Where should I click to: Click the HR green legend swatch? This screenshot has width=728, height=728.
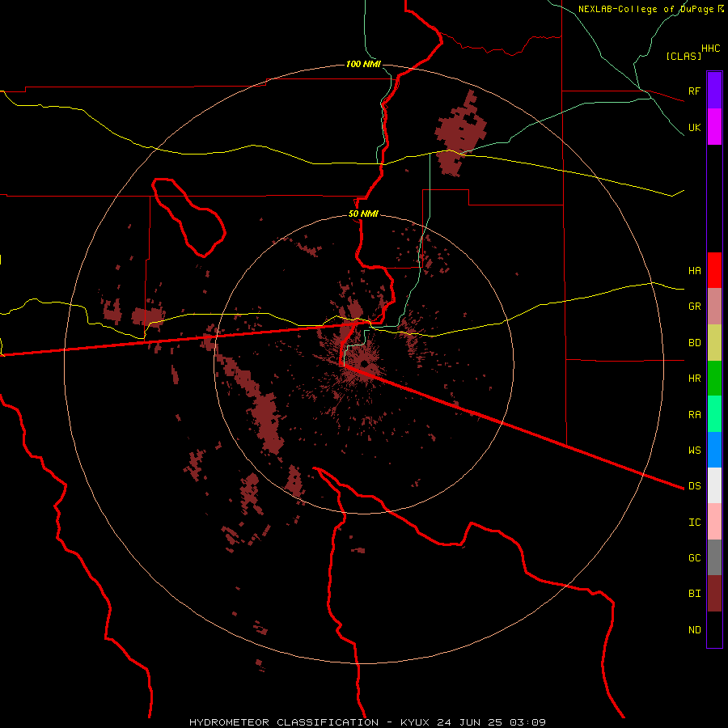click(x=714, y=379)
